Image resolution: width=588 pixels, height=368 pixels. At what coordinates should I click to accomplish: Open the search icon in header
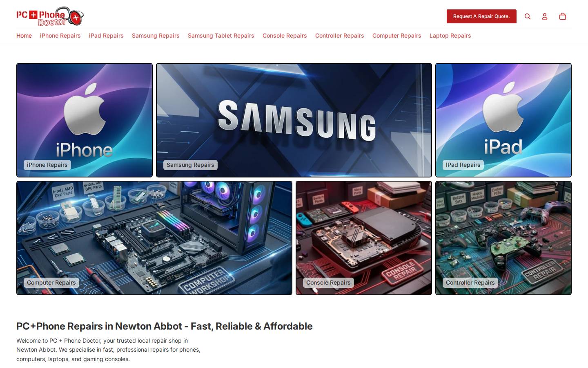pyautogui.click(x=528, y=16)
